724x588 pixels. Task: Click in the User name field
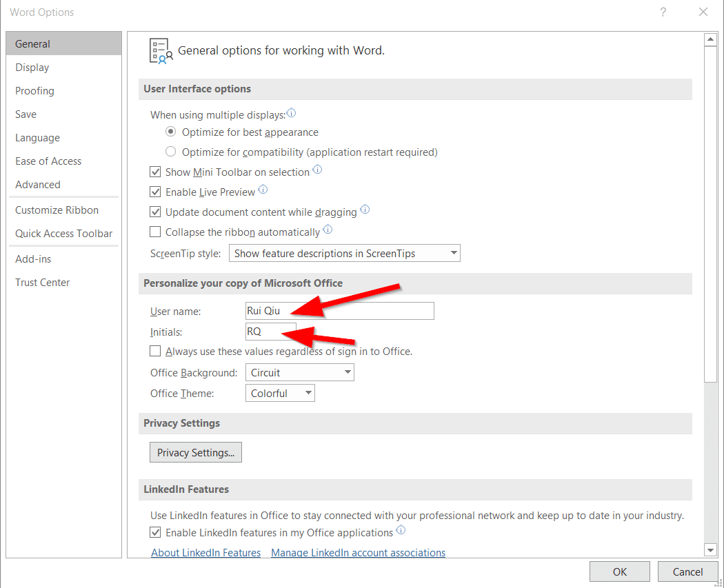tap(340, 311)
